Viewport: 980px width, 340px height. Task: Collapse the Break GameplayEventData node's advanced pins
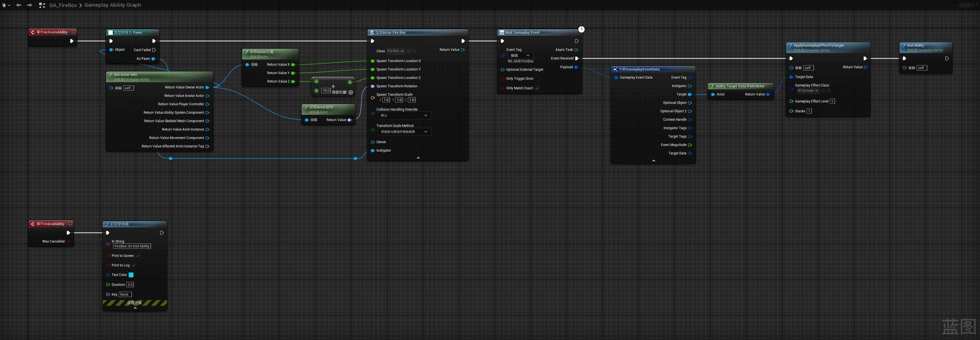pos(654,161)
